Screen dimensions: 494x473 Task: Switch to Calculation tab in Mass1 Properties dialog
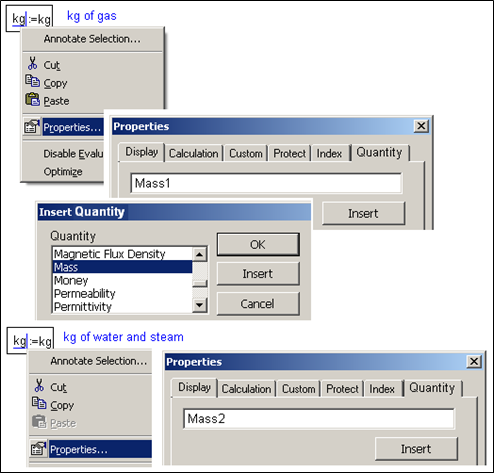click(194, 154)
